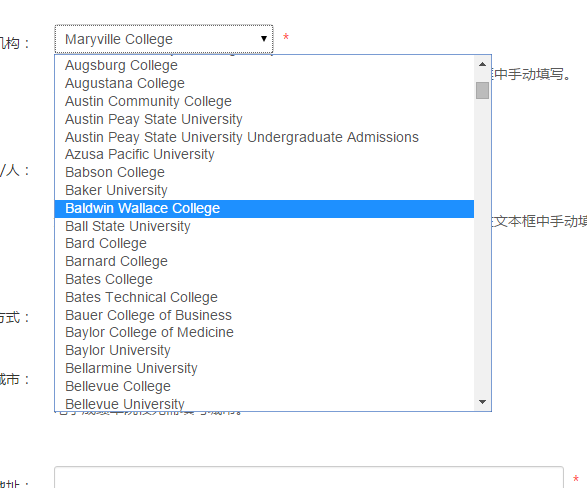Pick Bard College from list
Screen dimensions: 587x488
(x=264, y=243)
